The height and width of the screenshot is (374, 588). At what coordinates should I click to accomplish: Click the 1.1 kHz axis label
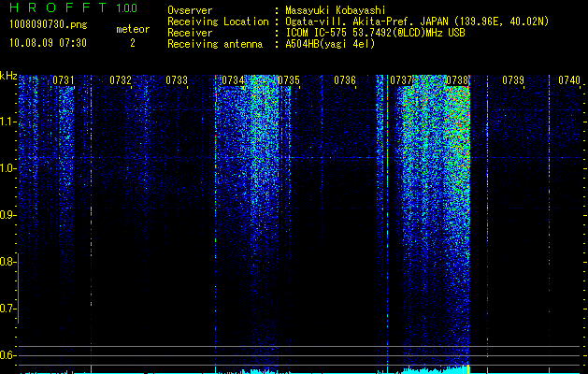(7, 122)
